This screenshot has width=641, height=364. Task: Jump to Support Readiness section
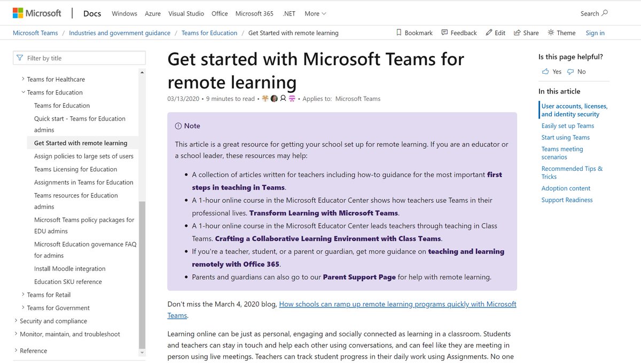[x=567, y=200]
